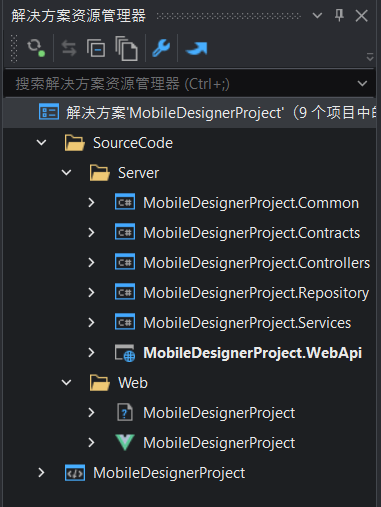Expand the MobileDesignerProject.Common project
381x507 pixels.
tap(91, 203)
